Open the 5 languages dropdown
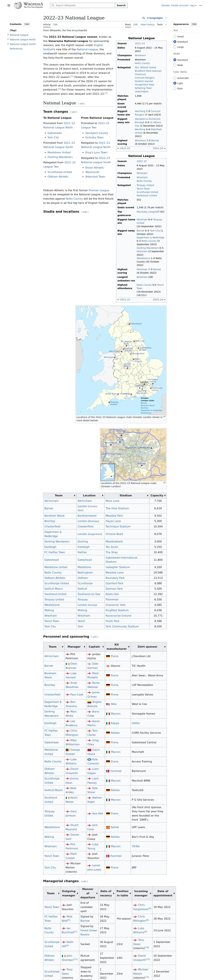The width and height of the screenshot is (210, 980). [154, 18]
